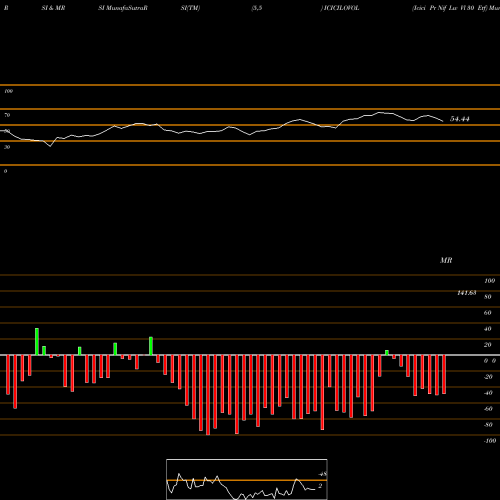This screenshot has width=500, height=500.
Task: Click the end point of the white RSI line
Action: (443, 121)
